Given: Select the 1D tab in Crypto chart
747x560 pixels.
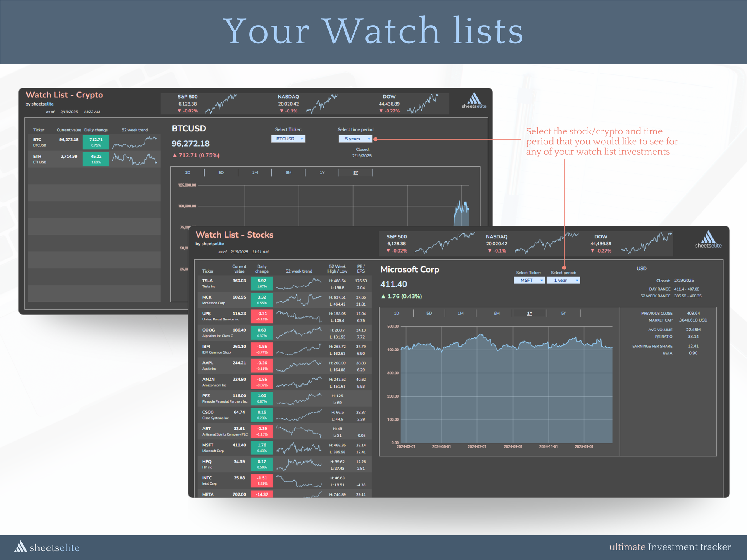Looking at the screenshot, I should [x=187, y=173].
